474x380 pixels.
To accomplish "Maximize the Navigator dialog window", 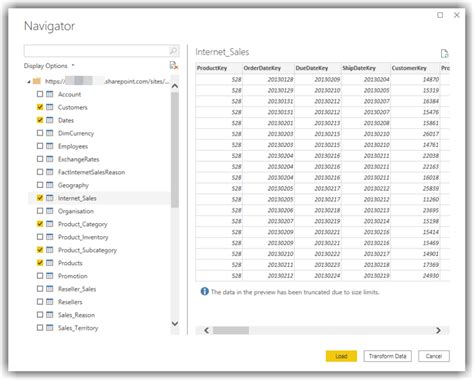I will pyautogui.click(x=440, y=15).
